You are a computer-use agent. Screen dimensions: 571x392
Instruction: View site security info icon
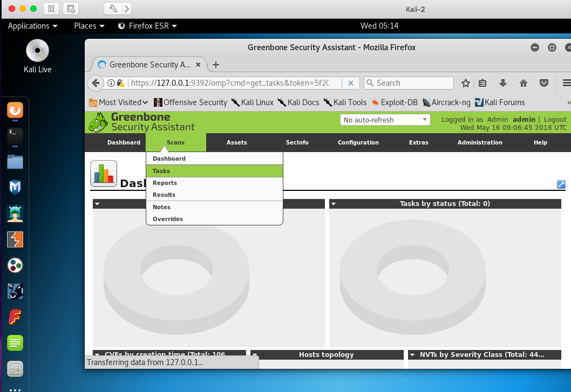(111, 83)
